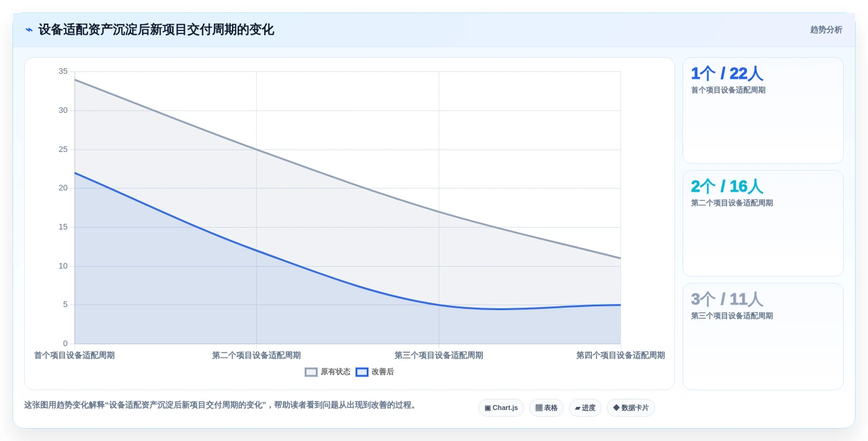Select the 数据卡片 tag chip

pos(631,408)
